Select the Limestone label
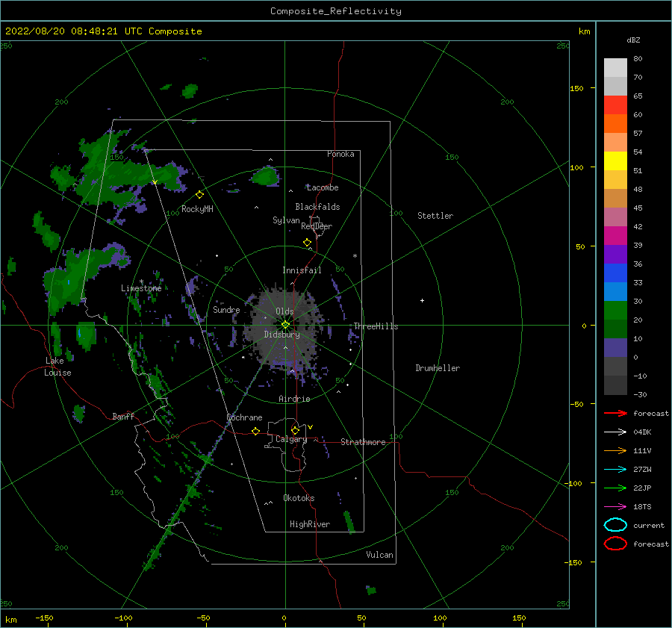 [x=141, y=288]
